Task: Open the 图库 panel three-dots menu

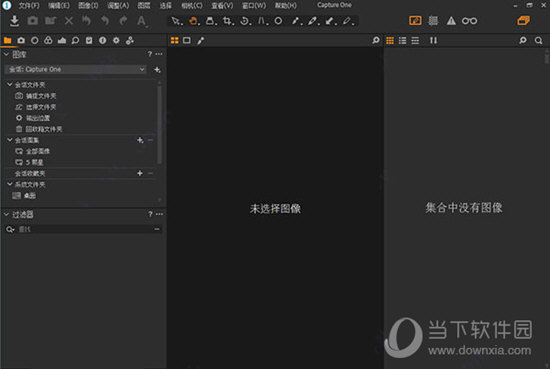Action: pyautogui.click(x=159, y=54)
